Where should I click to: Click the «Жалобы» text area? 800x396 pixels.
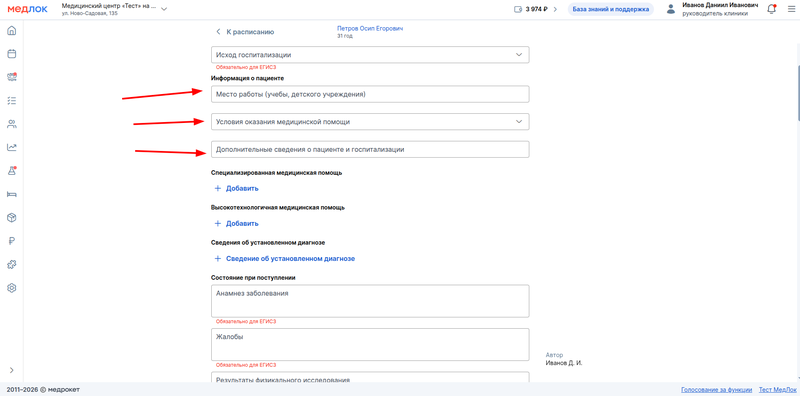[370, 344]
